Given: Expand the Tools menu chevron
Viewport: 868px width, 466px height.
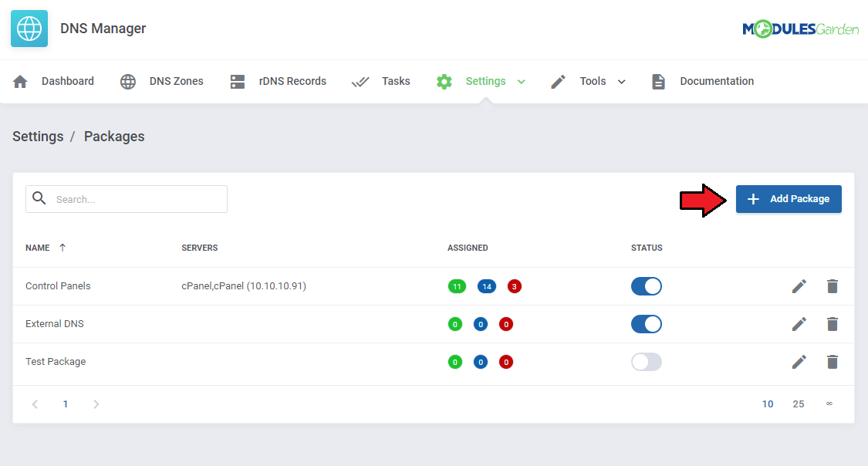Looking at the screenshot, I should pos(621,82).
